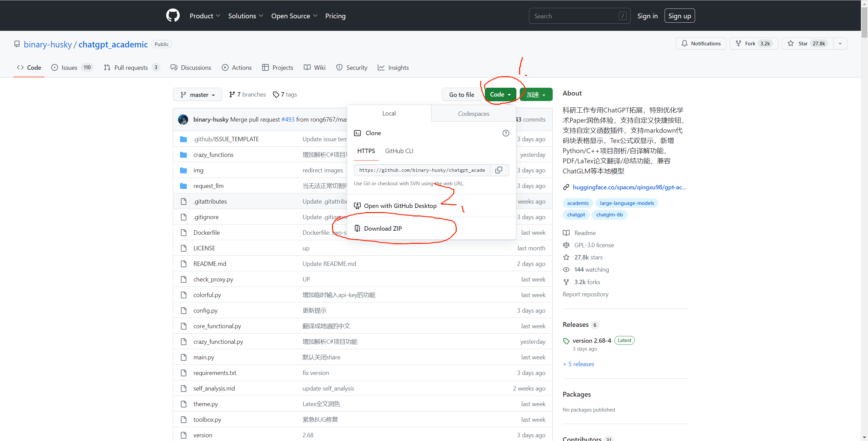Go to the Actions tab
Screen dimensions: 868x441
point(237,67)
